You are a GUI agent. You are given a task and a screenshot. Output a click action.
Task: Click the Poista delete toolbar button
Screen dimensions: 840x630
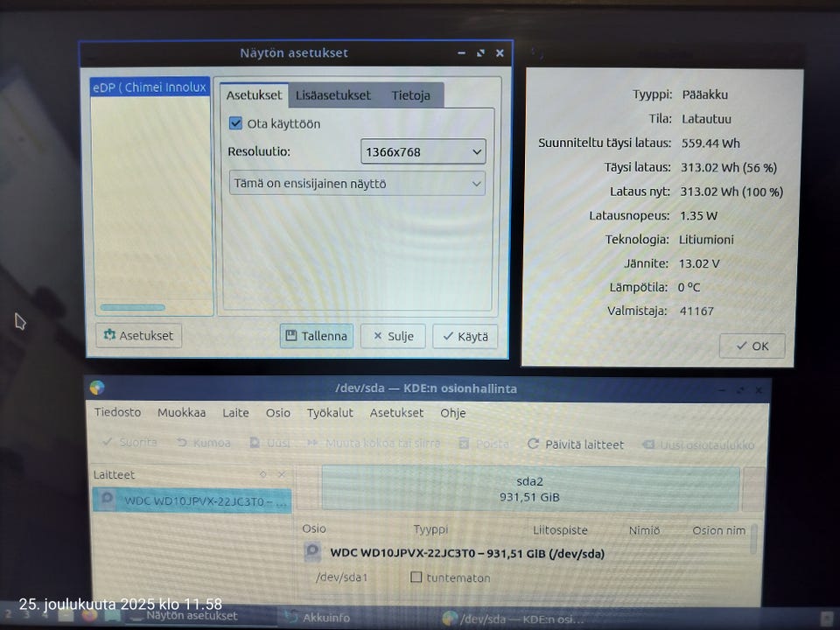pyautogui.click(x=484, y=444)
